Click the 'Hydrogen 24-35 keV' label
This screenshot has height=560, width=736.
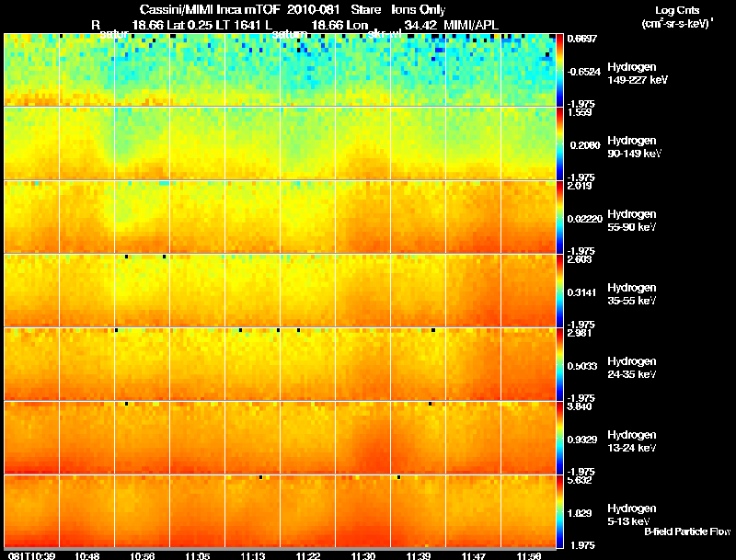click(x=632, y=368)
